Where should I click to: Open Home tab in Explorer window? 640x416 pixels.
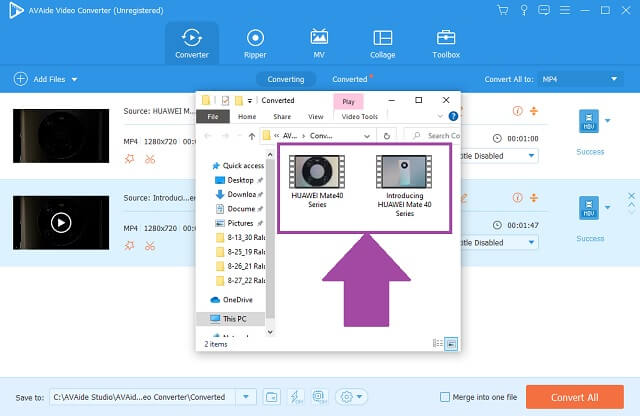tap(247, 117)
